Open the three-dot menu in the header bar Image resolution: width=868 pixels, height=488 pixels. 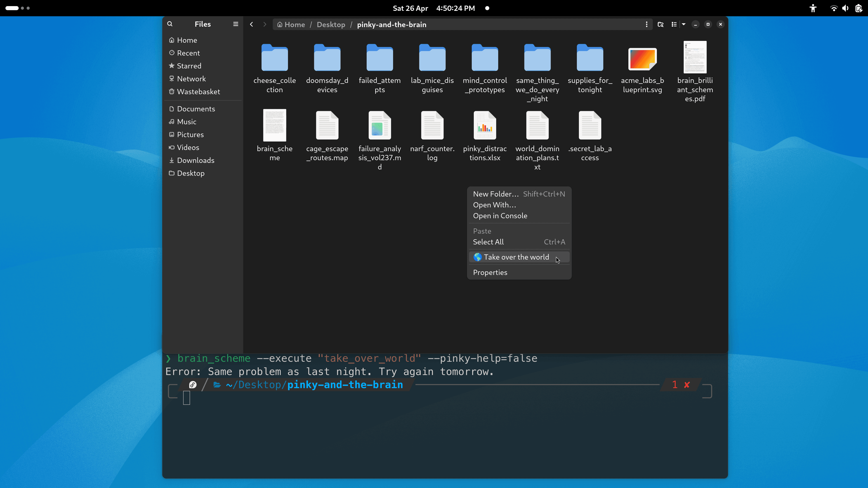(647, 24)
